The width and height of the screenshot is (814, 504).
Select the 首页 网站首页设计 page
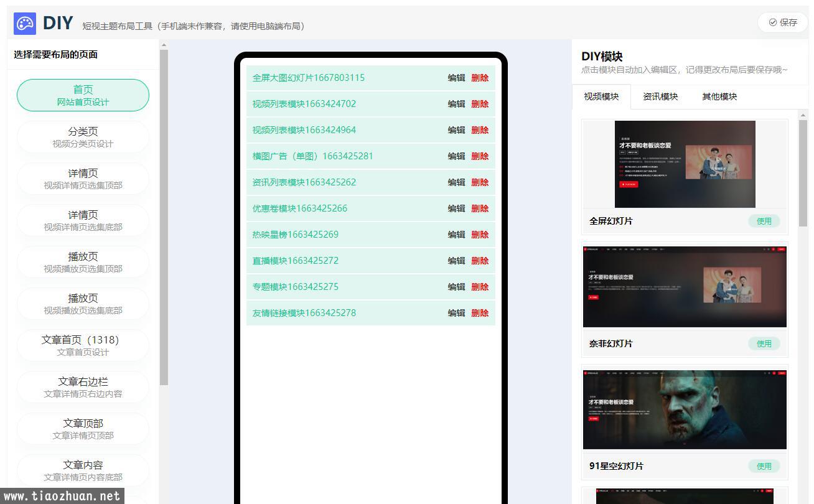click(83, 95)
